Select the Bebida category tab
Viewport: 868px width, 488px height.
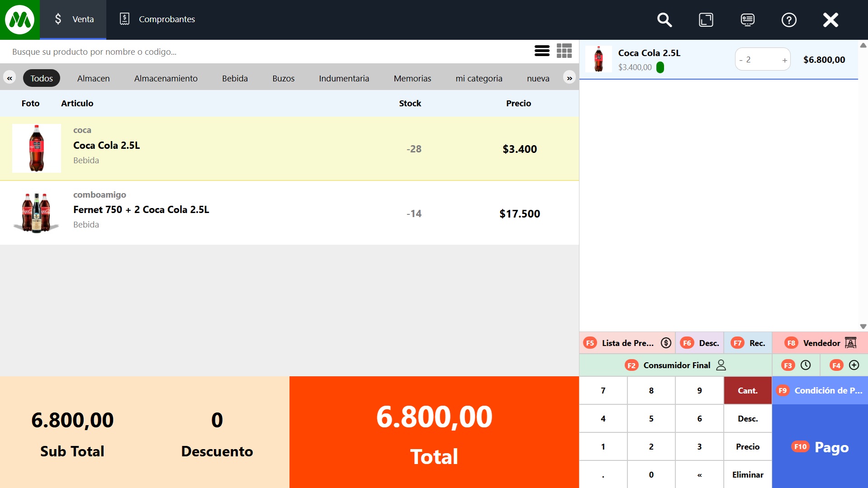[x=235, y=78]
